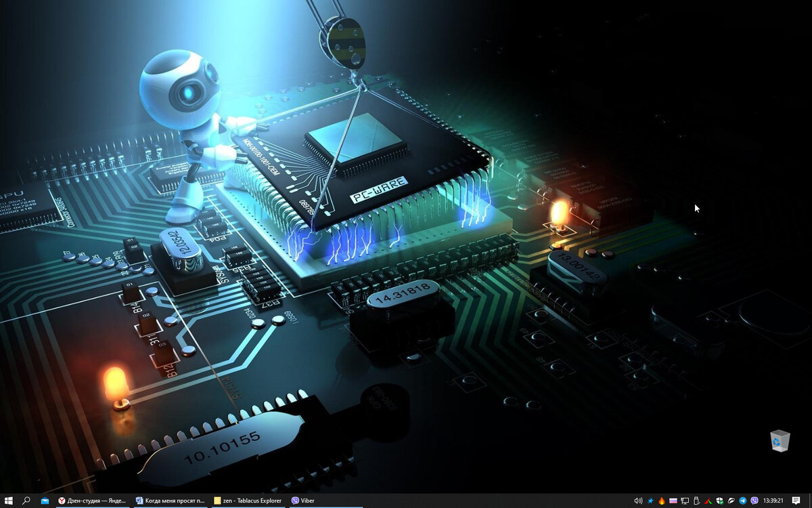Screen dimensions: 812x508
Task: Switch to zen - Tablacus Explorer window
Action: tap(248, 501)
